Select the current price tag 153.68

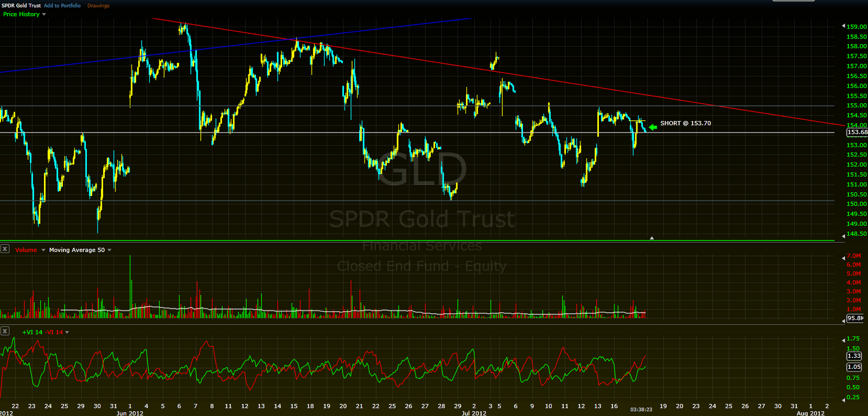pos(857,132)
